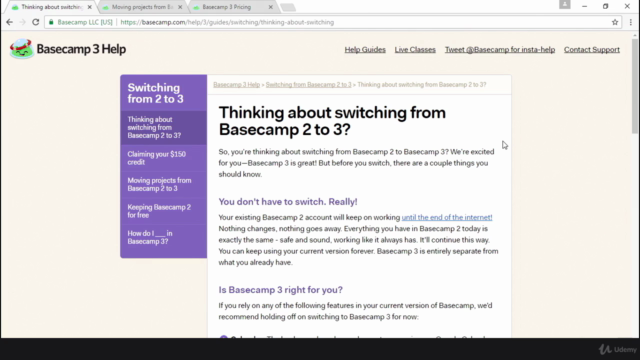Click the vertical page scrollbar thumb
This screenshot has width=640, height=360.
tap(635, 86)
